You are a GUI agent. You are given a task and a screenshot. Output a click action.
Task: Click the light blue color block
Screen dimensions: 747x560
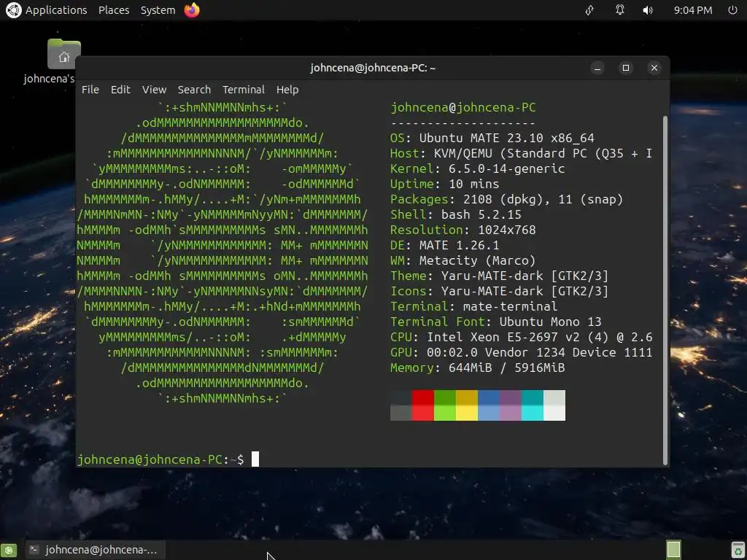click(489, 413)
